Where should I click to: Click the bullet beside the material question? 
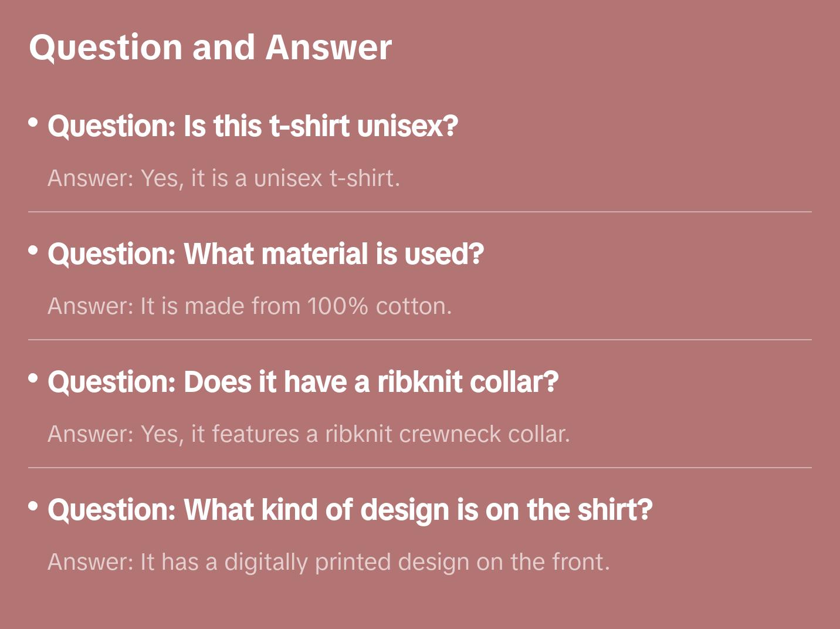(x=33, y=251)
